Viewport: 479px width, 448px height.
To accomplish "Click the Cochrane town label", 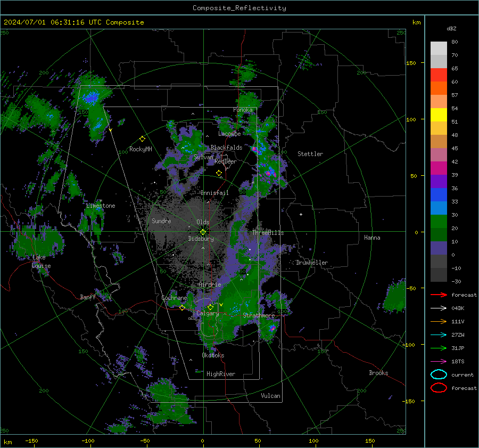I will point(174,298).
